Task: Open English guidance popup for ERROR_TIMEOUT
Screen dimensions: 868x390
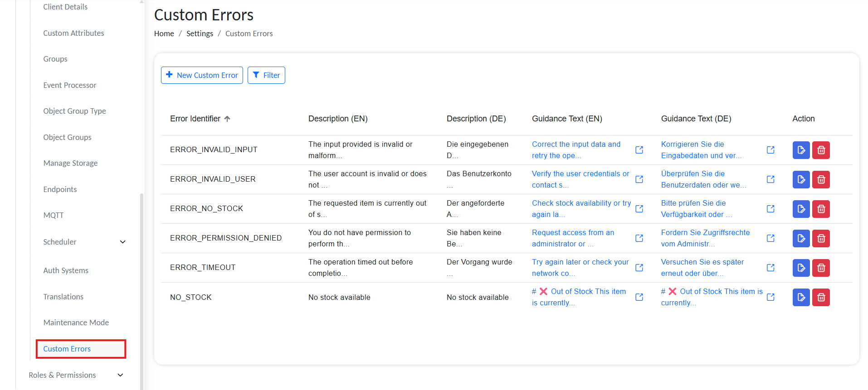Action: [x=639, y=268]
